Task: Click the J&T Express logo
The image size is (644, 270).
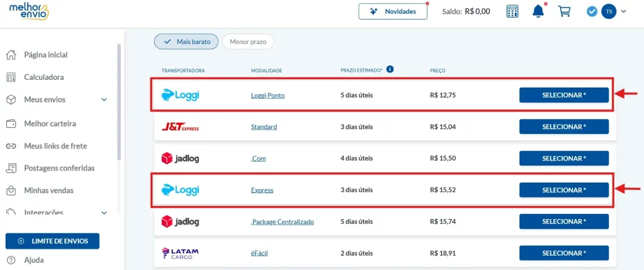Action: (180, 127)
